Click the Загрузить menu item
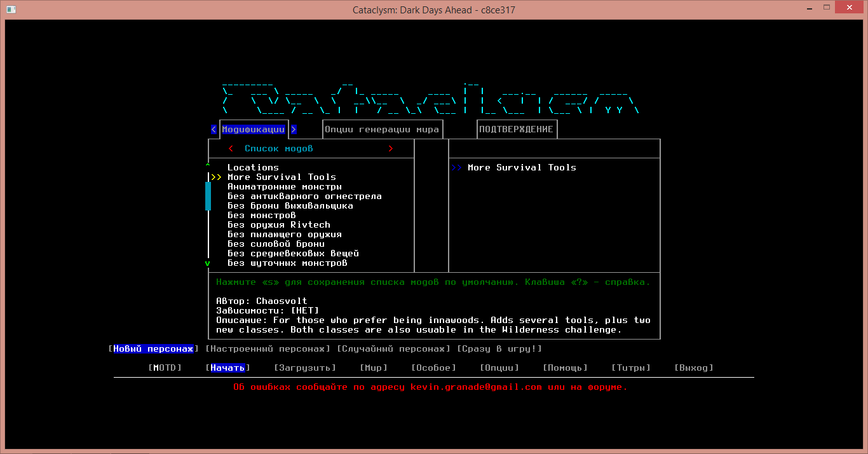This screenshot has width=868, height=454. [304, 368]
